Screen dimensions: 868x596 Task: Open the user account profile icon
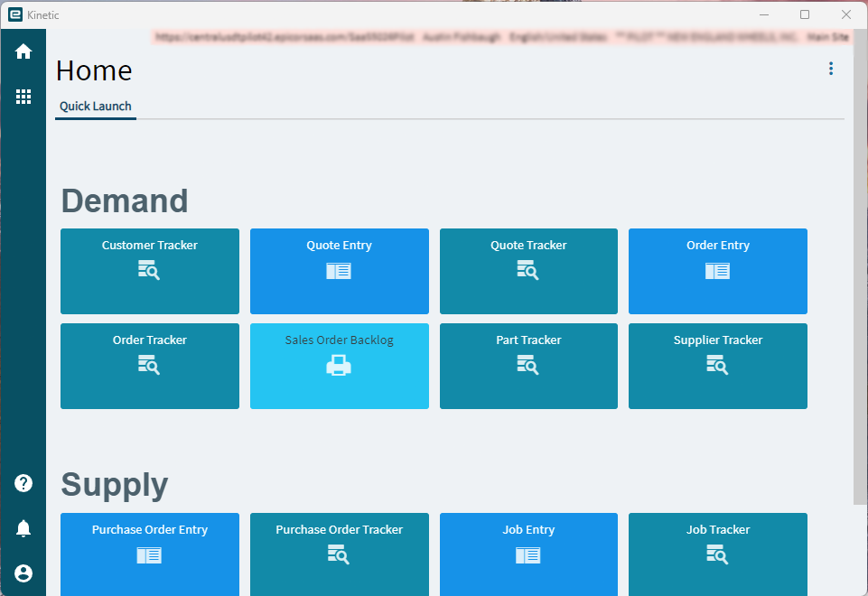(23, 573)
